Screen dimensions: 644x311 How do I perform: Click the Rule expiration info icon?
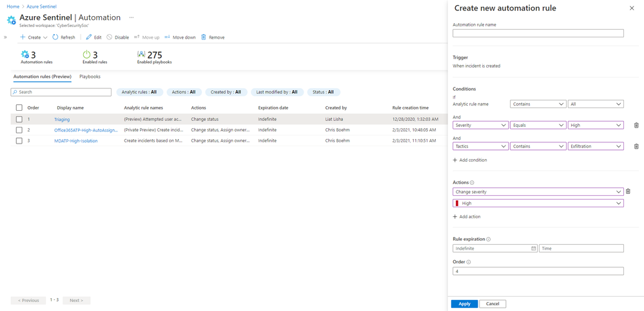[x=489, y=239]
